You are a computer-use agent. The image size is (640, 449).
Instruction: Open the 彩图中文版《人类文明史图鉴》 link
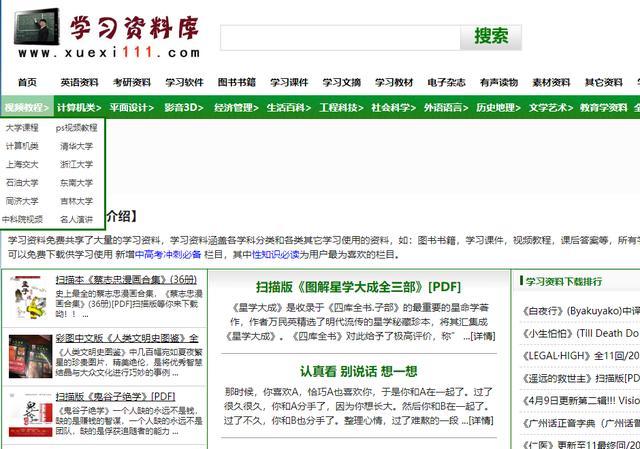127,338
